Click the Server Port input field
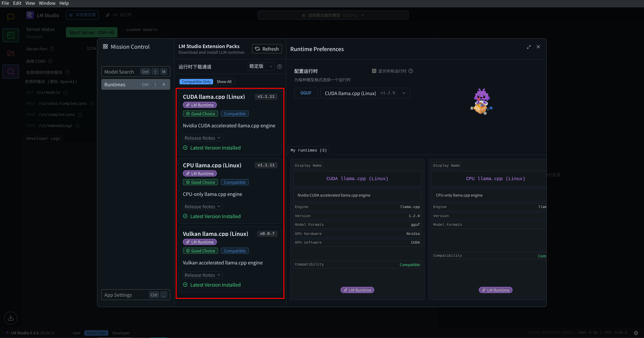This screenshot has height=338, width=644. coord(90,49)
